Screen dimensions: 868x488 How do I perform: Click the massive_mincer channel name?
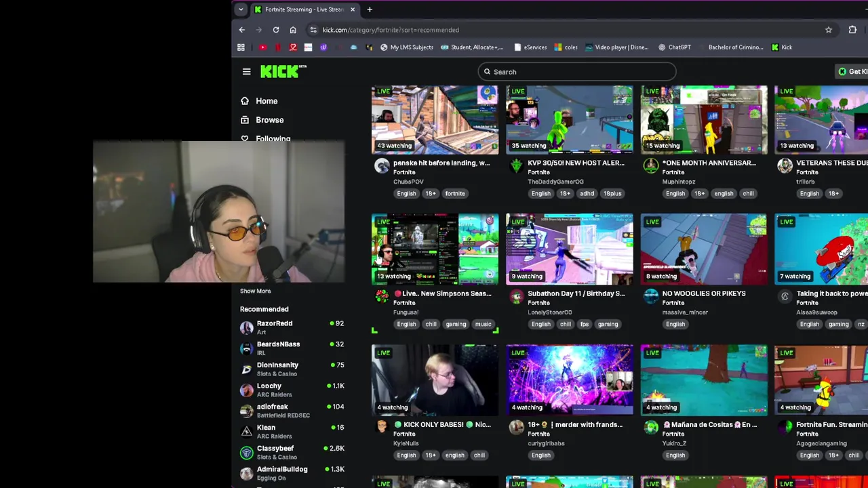tap(685, 312)
